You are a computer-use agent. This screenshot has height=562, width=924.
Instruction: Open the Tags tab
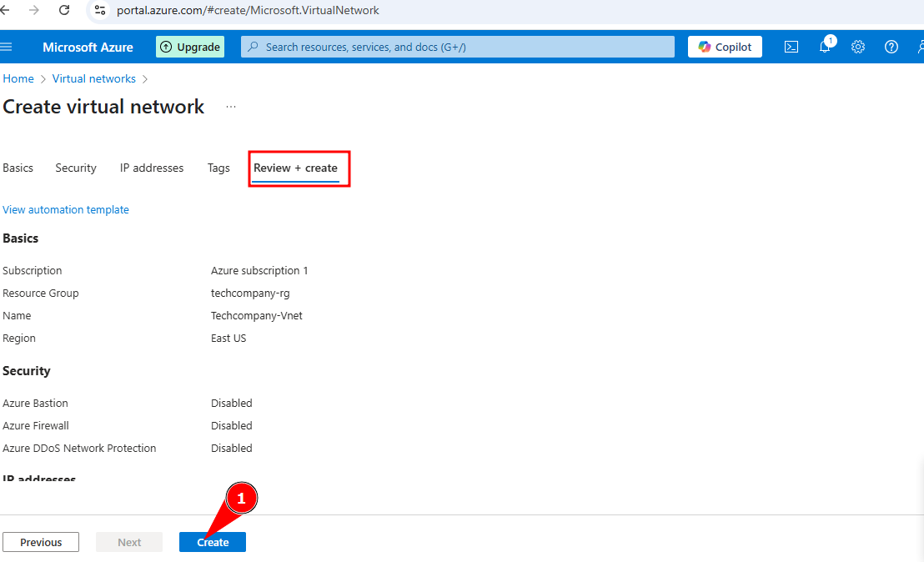coord(218,168)
